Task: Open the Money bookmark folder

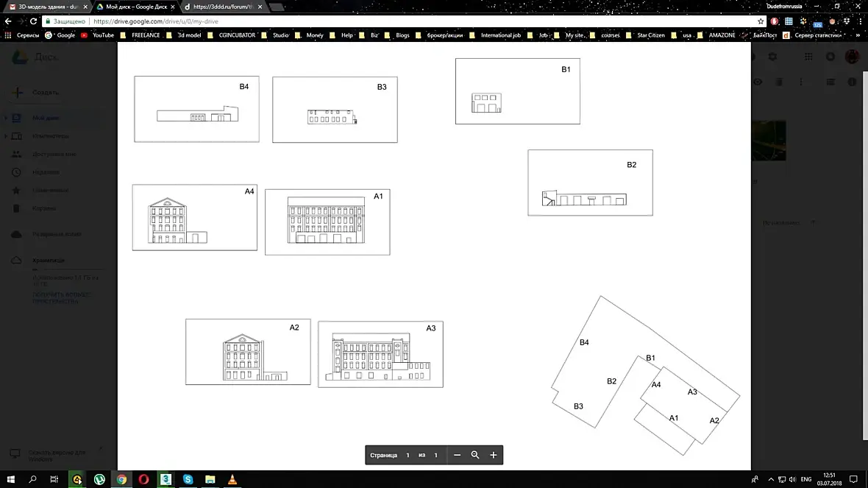Action: [x=310, y=35]
